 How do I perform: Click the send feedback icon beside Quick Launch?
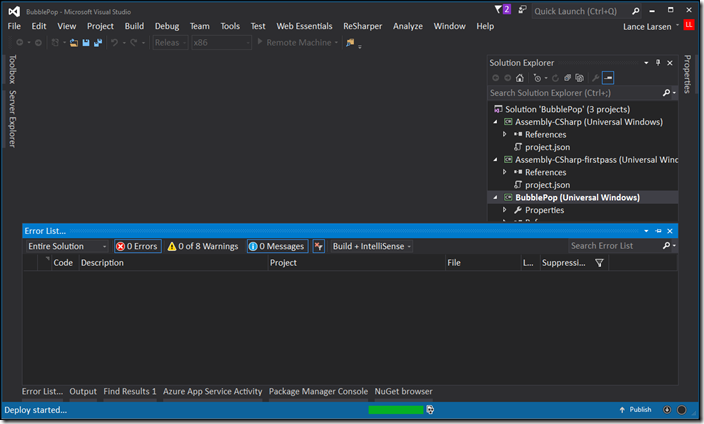coord(523,9)
